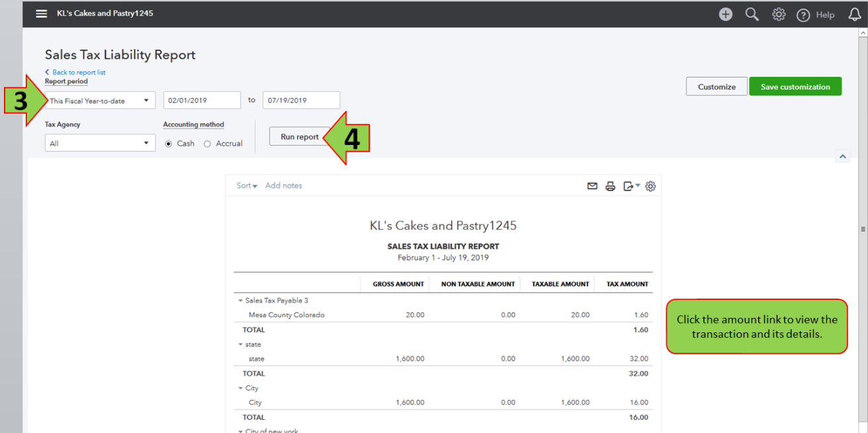Click the Run report button
This screenshot has width=868, height=433.
(300, 137)
